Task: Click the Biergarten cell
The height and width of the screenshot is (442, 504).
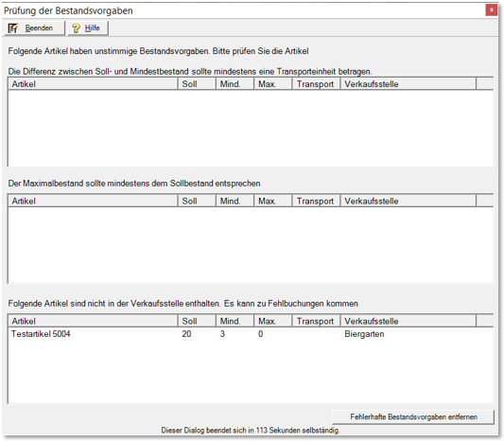Action: coord(364,334)
